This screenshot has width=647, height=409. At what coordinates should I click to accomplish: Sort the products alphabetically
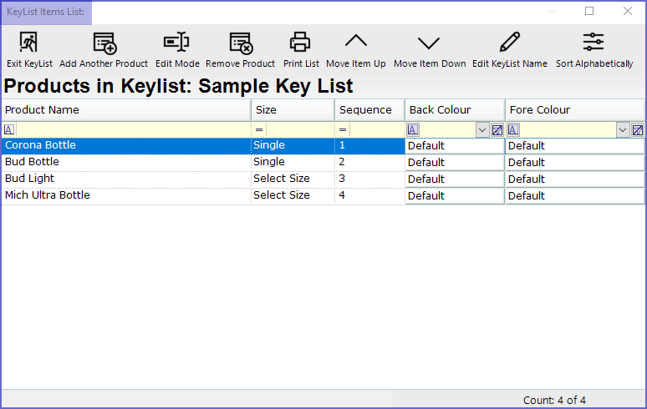point(594,43)
